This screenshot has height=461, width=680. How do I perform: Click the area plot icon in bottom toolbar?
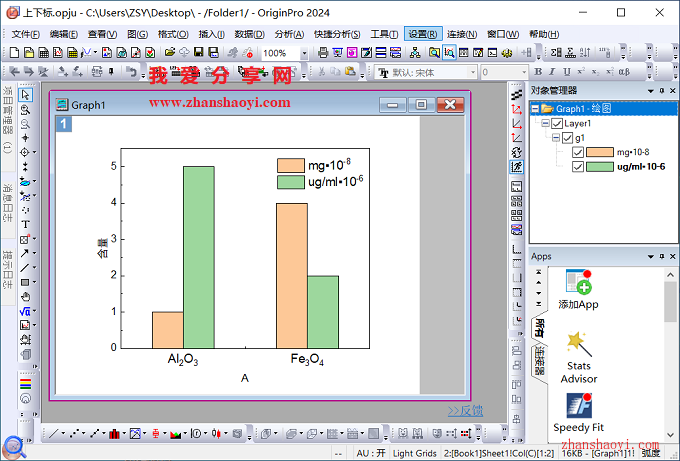click(x=175, y=433)
